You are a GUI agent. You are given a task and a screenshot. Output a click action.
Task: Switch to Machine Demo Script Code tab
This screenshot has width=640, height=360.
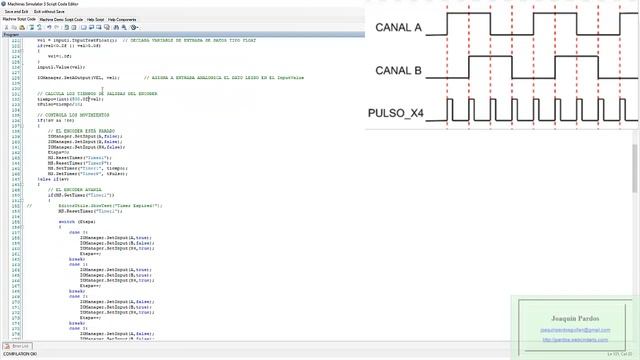coord(61,19)
